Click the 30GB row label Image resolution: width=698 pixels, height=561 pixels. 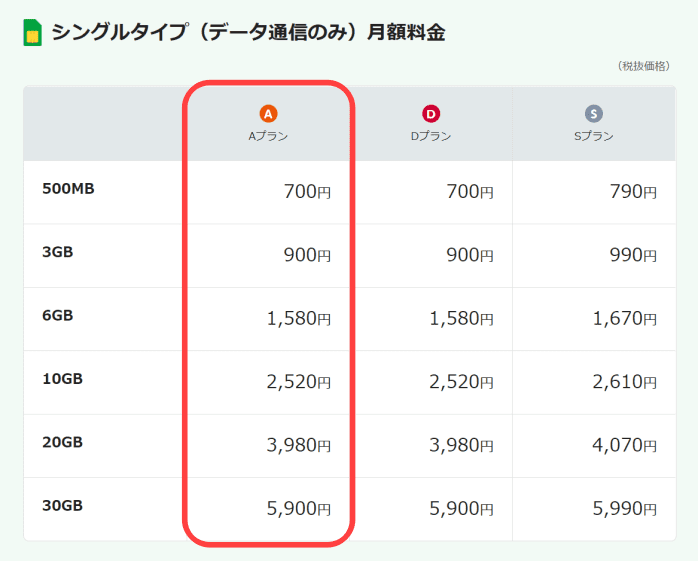[62, 506]
